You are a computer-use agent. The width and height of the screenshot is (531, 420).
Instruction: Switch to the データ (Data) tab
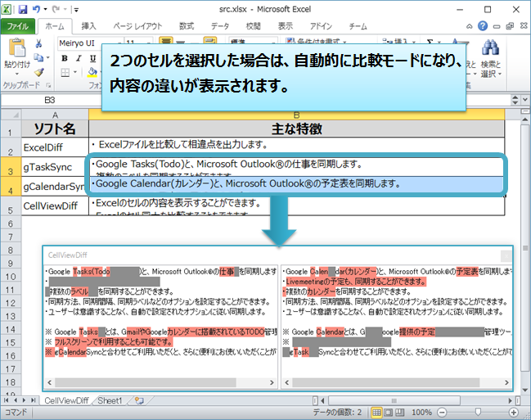[x=220, y=26]
